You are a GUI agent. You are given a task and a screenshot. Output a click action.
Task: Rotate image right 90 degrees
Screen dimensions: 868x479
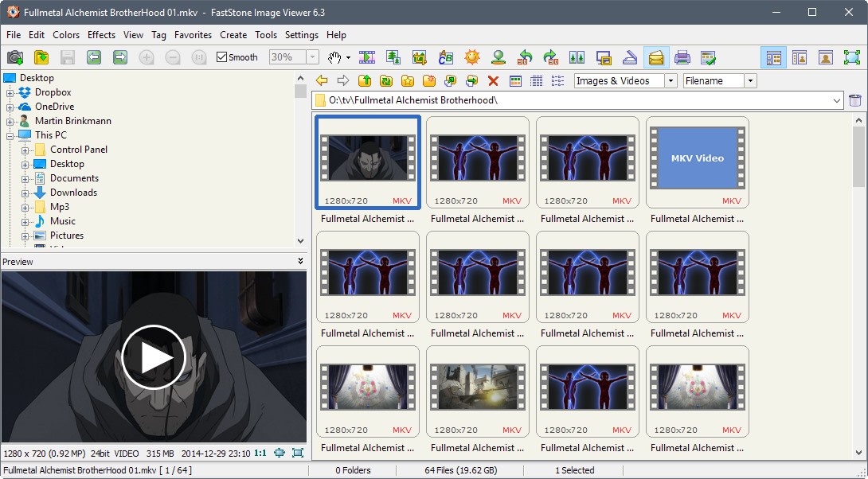coord(551,57)
